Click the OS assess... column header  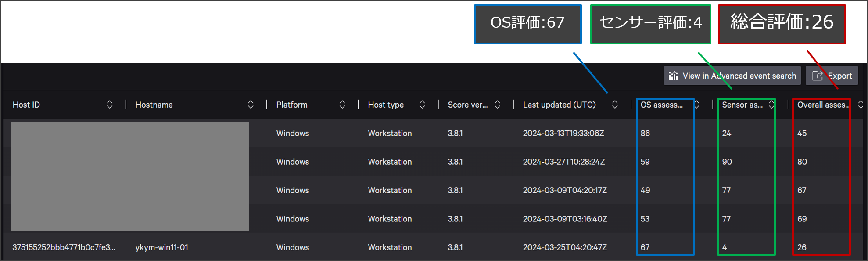tap(662, 105)
